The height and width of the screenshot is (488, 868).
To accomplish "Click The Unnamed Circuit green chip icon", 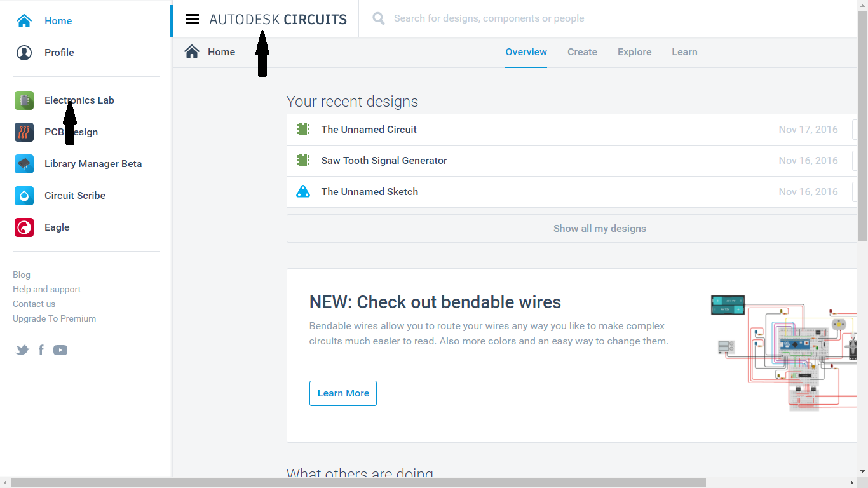I will click(x=303, y=130).
